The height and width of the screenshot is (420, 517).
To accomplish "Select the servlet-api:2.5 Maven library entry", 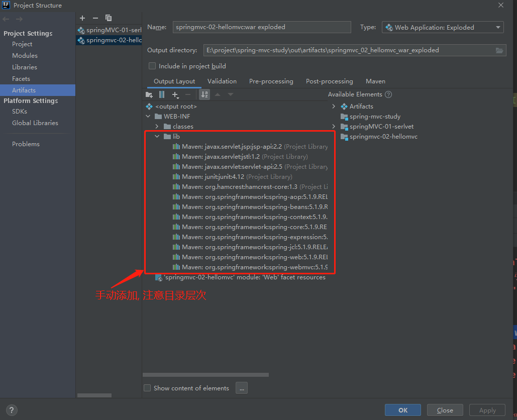I will [x=250, y=167].
